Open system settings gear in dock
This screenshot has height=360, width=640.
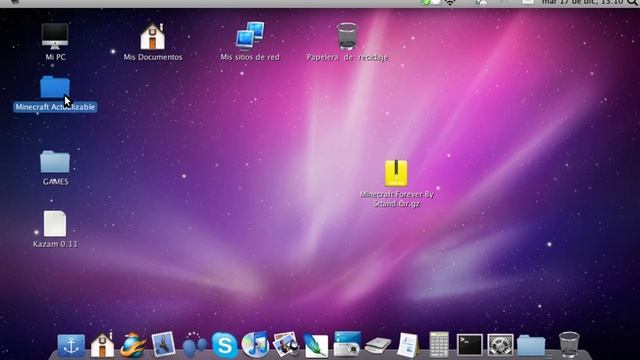pos(500,345)
